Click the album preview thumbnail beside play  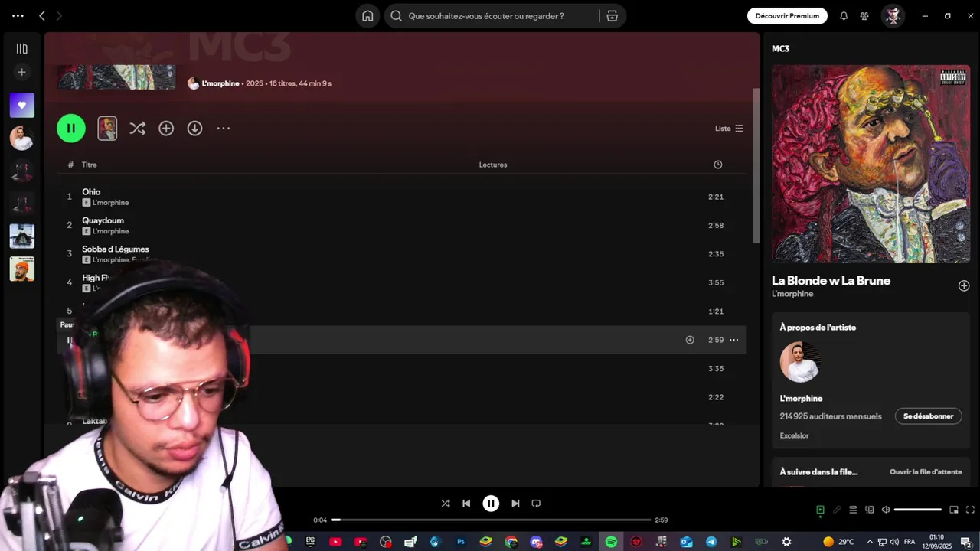(107, 129)
